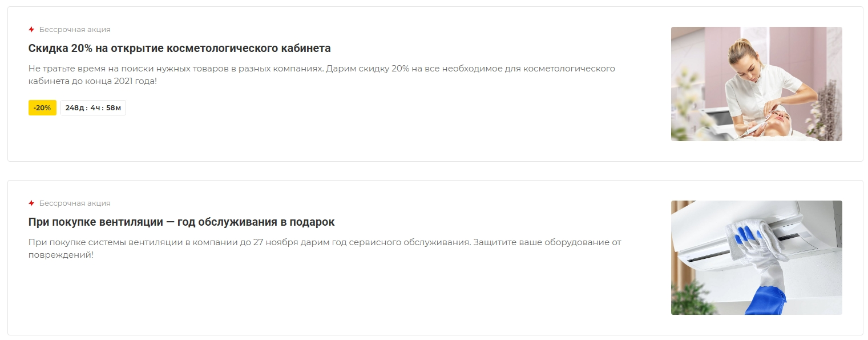
Task: Click empty area below the -20% badge
Action: 42,137
